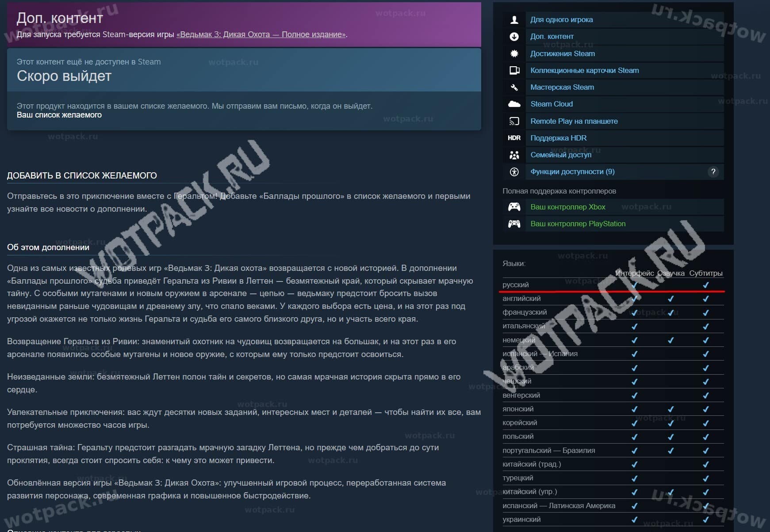Click the 'Языки:' label
Viewport: 770px width, 532px height.
pyautogui.click(x=514, y=263)
